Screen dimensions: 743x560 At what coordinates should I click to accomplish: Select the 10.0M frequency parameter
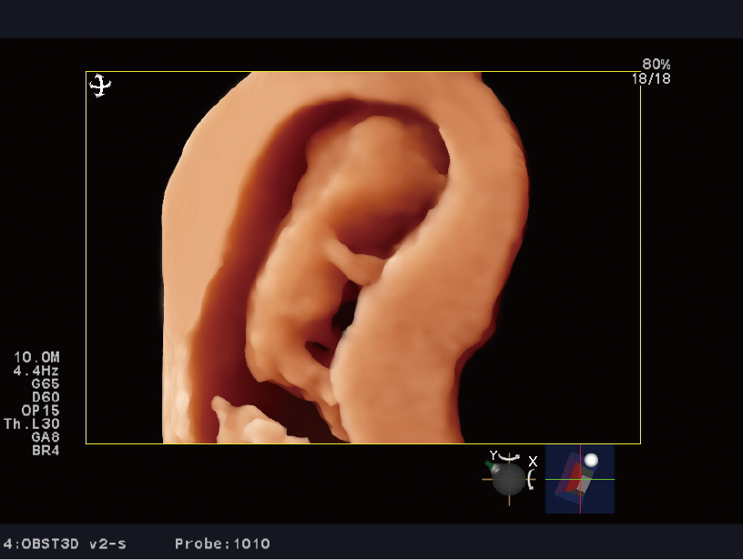click(36, 358)
